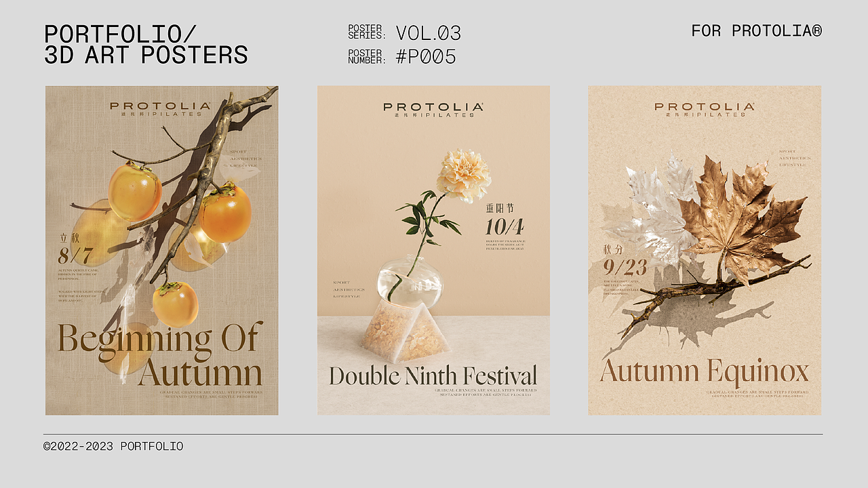Screen dimensions: 868x488
Task: Select the VOL.03 series label
Action: point(429,33)
